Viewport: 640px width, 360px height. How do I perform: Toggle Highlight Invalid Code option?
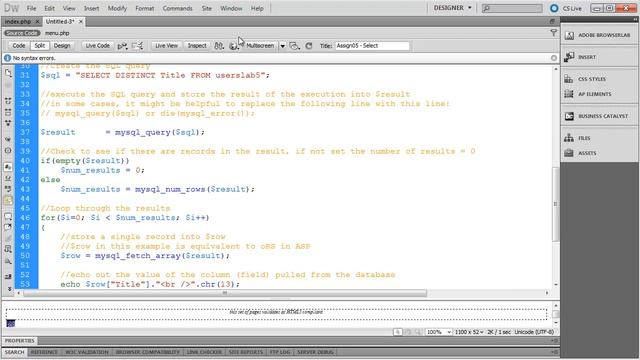tap(8, 178)
